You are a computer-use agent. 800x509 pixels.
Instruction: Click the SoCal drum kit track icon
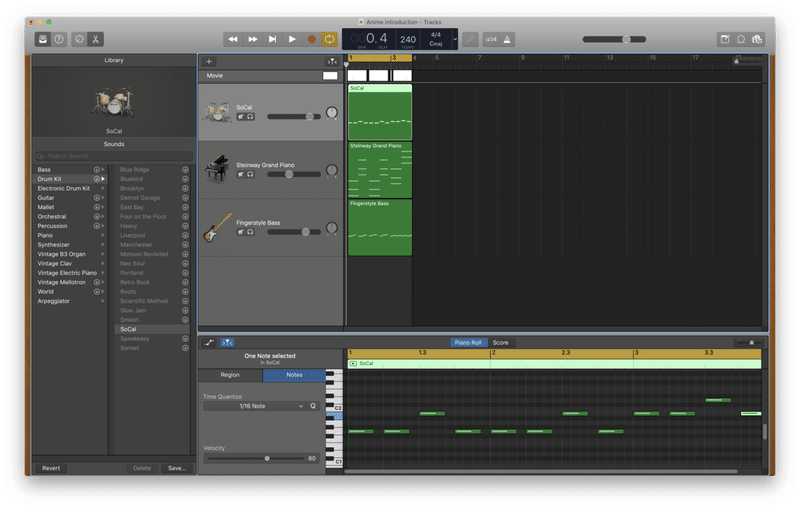click(217, 112)
